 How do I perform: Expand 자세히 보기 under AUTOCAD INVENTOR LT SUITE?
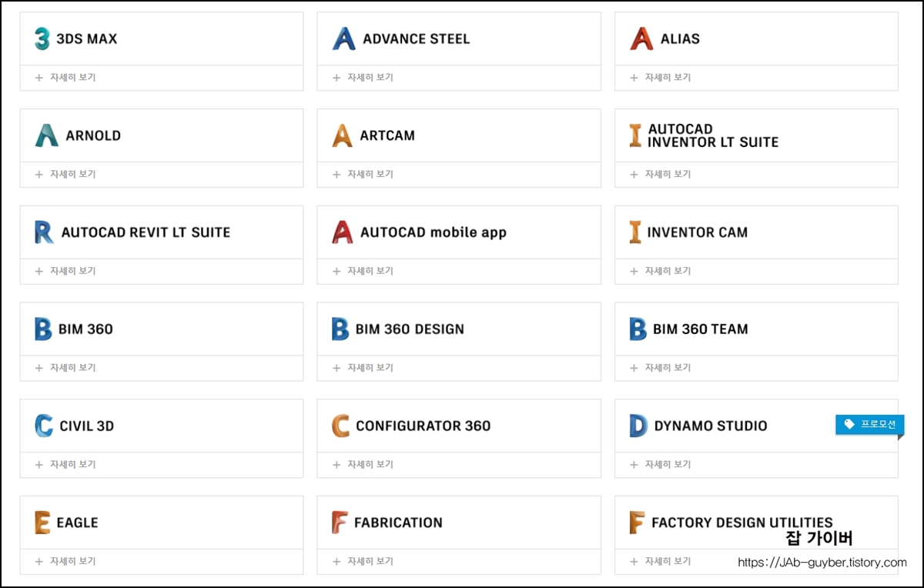(x=661, y=174)
